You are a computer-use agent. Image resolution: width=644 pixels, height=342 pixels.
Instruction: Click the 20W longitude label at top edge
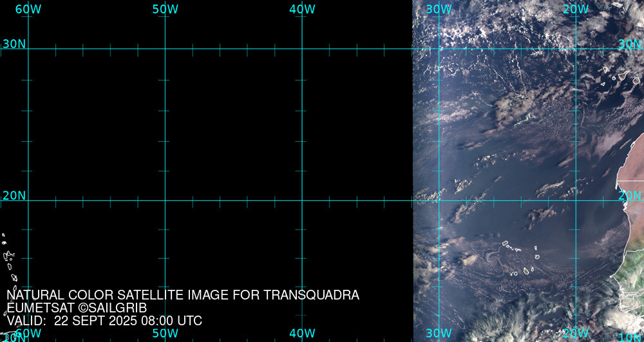click(576, 9)
